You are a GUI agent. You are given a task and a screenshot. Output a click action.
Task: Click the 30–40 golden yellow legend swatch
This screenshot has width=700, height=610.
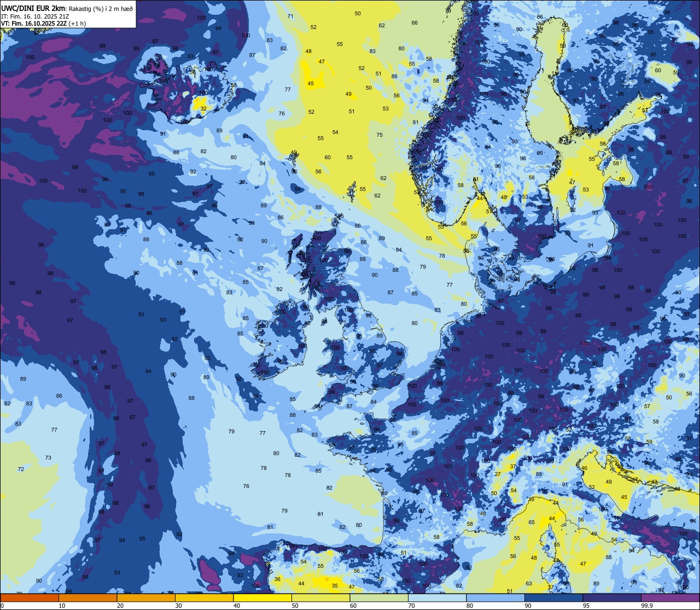pos(204,598)
